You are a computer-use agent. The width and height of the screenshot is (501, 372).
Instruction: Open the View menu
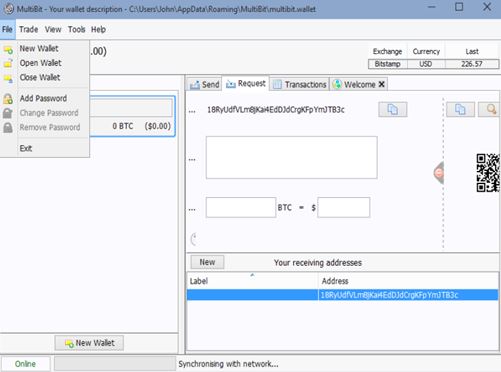coord(53,29)
